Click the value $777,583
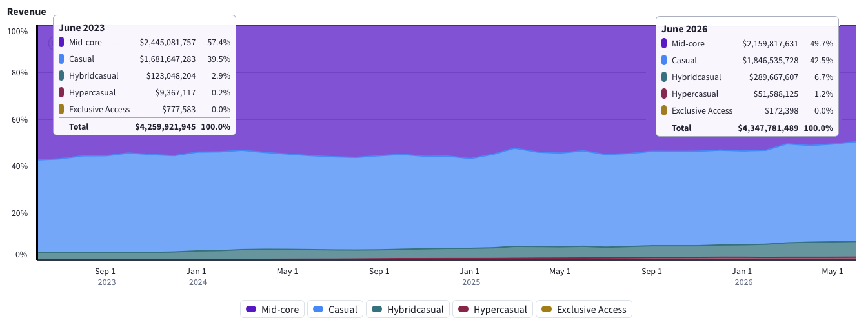The width and height of the screenshot is (868, 327). pos(180,109)
